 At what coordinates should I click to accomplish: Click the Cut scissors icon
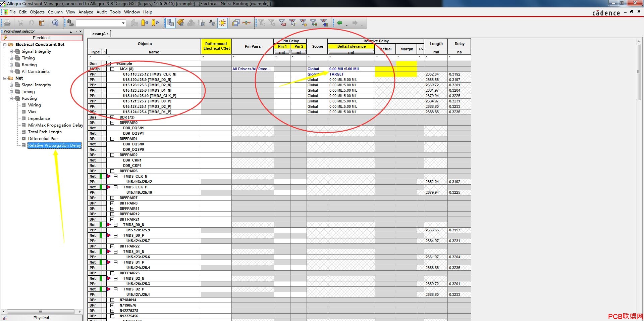pyautogui.click(x=20, y=23)
